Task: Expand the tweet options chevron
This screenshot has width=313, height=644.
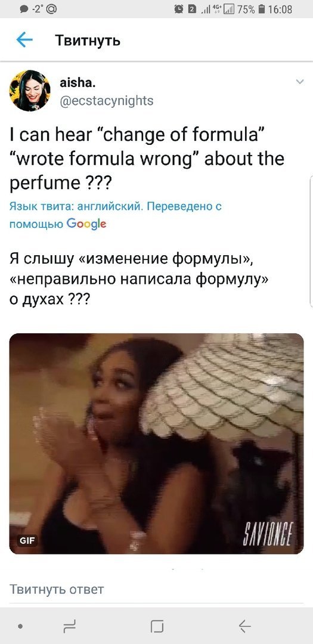Action: (300, 82)
